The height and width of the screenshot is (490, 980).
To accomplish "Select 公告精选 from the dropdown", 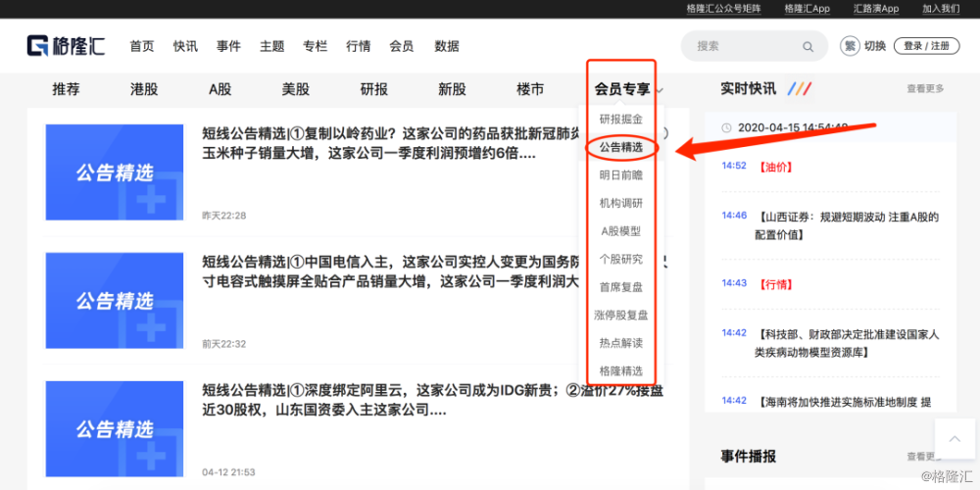I will (x=620, y=148).
